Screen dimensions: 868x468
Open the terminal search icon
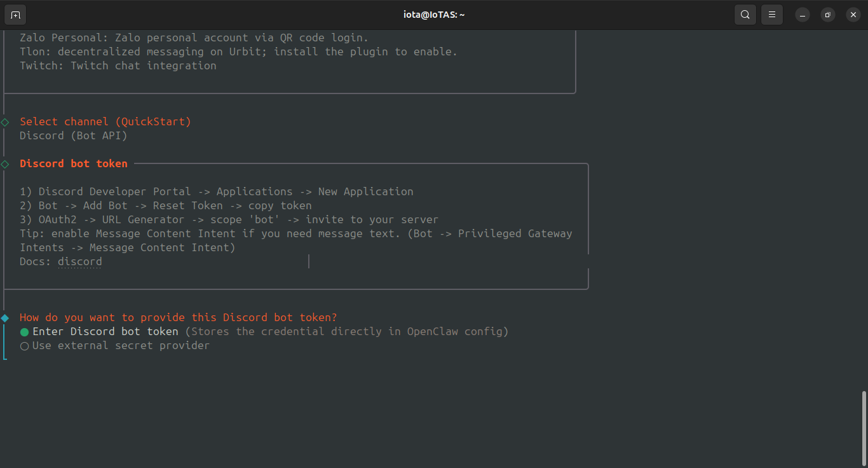point(745,15)
